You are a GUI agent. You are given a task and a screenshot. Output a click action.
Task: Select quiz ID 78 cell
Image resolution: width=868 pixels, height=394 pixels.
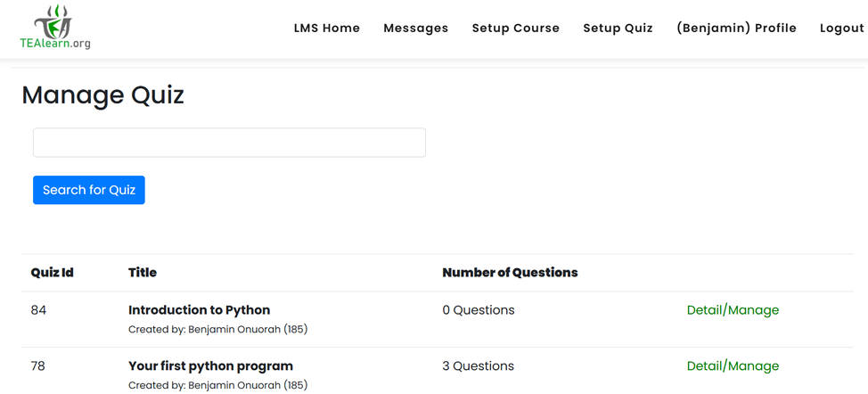tap(38, 366)
